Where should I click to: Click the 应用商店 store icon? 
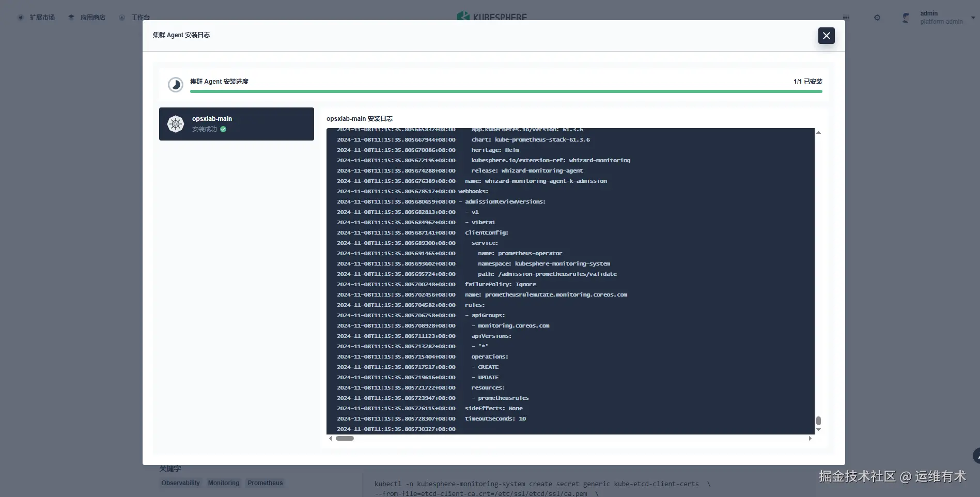71,16
